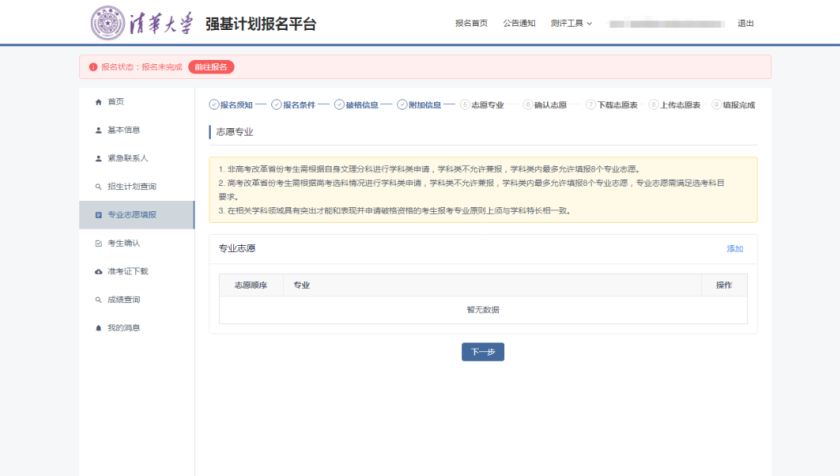
Task: Click the red 前往报名 button
Action: coord(211,67)
